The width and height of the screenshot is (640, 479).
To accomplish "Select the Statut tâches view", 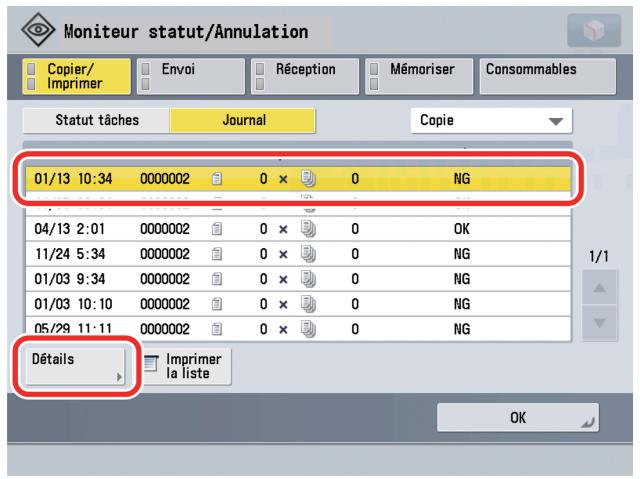I will tap(97, 120).
